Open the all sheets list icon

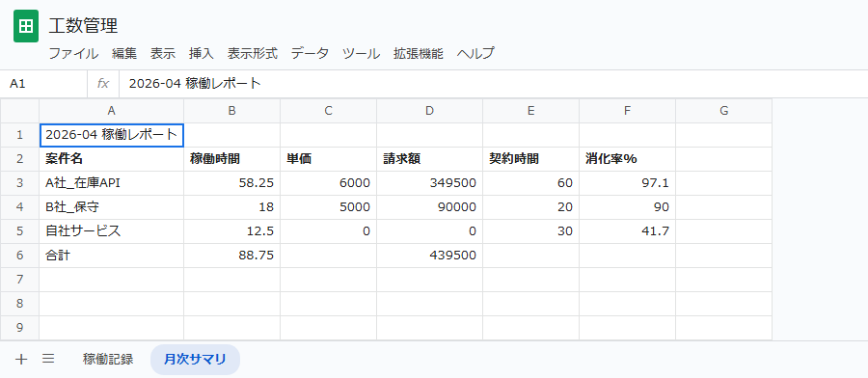[48, 359]
